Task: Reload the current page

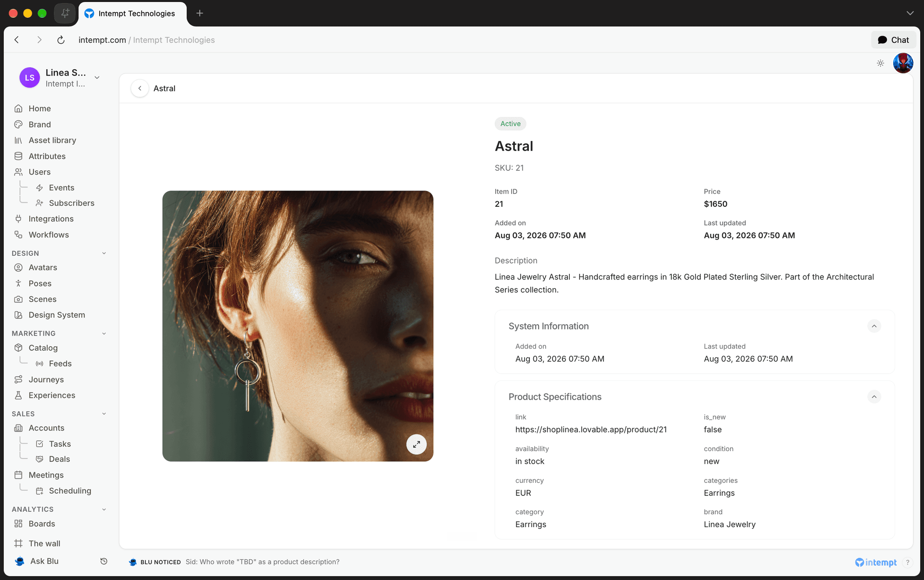Action: point(61,40)
